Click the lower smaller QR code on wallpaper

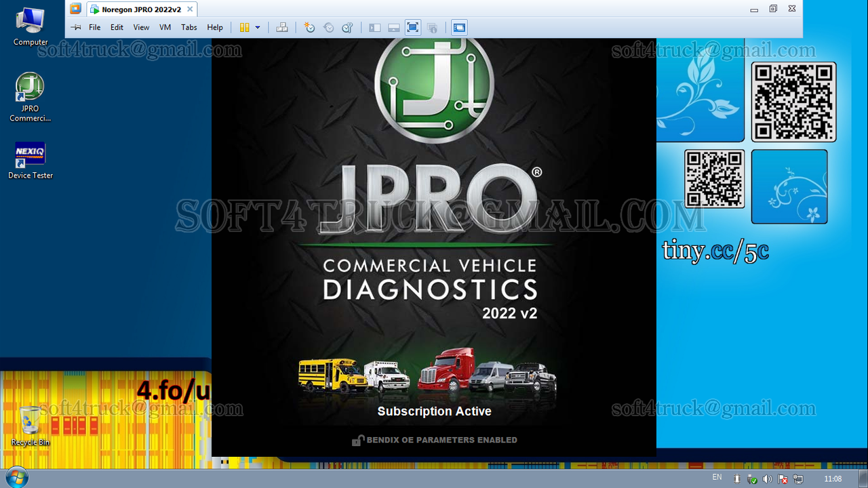(x=715, y=180)
